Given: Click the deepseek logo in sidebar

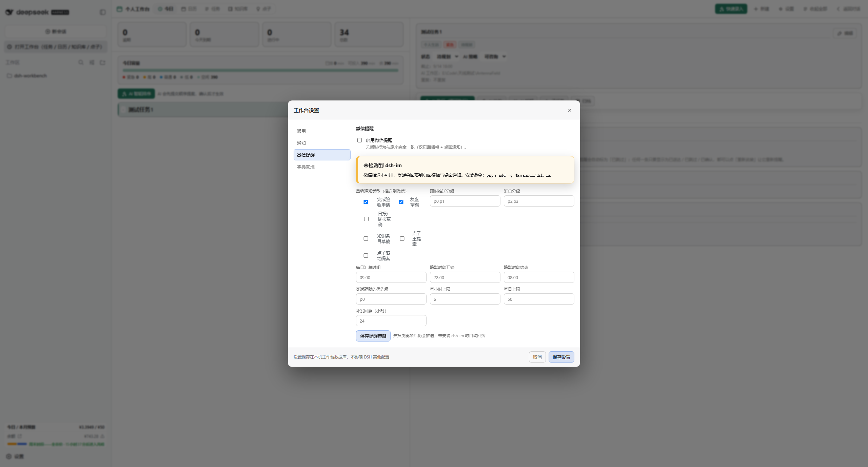Looking at the screenshot, I should tap(37, 12).
